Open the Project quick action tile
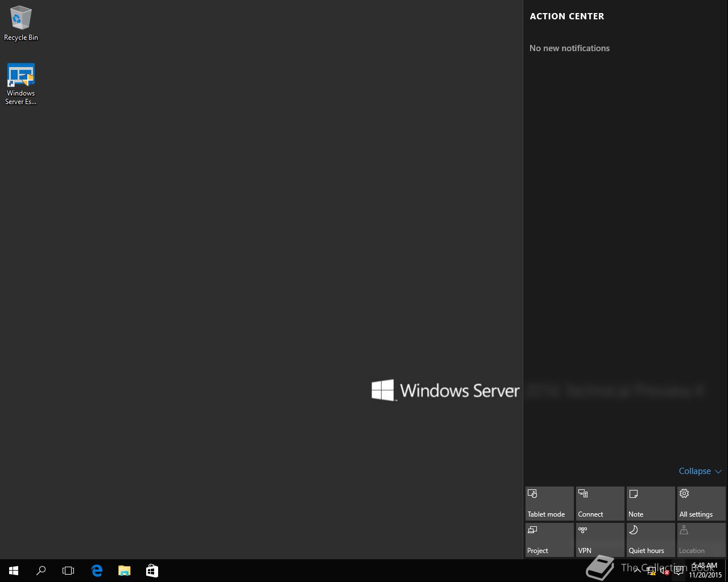Viewport: 728px width, 582px height. click(x=549, y=539)
